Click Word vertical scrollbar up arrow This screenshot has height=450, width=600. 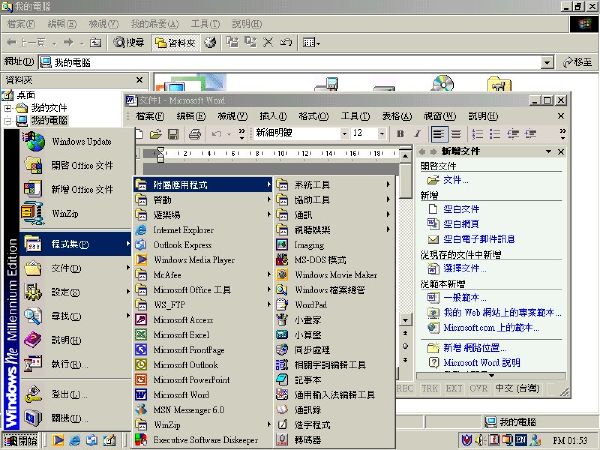click(405, 155)
